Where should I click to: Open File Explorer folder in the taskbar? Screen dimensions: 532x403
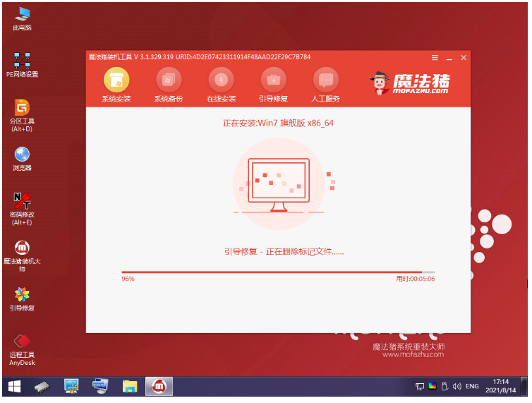(129, 386)
